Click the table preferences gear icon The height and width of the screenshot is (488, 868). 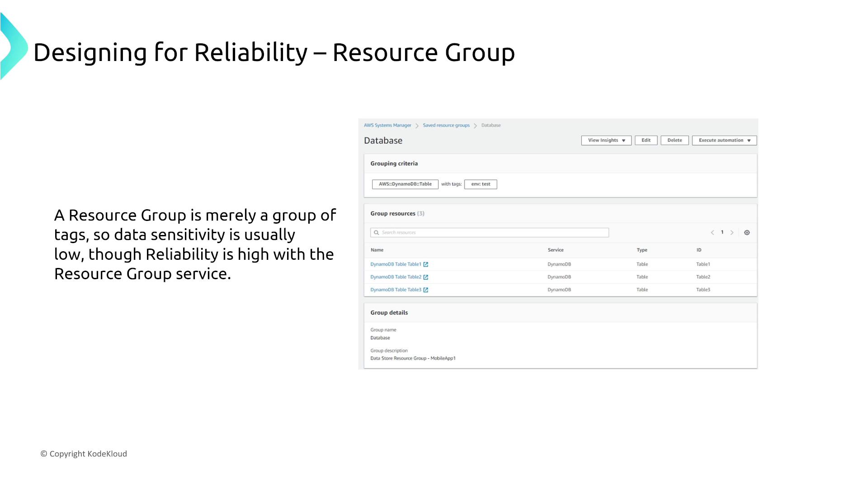[x=747, y=233]
